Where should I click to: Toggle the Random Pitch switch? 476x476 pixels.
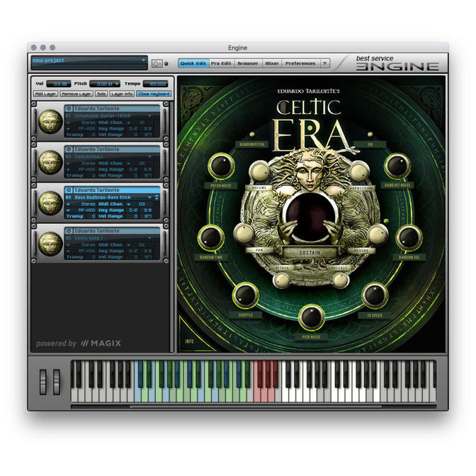click(252, 134)
